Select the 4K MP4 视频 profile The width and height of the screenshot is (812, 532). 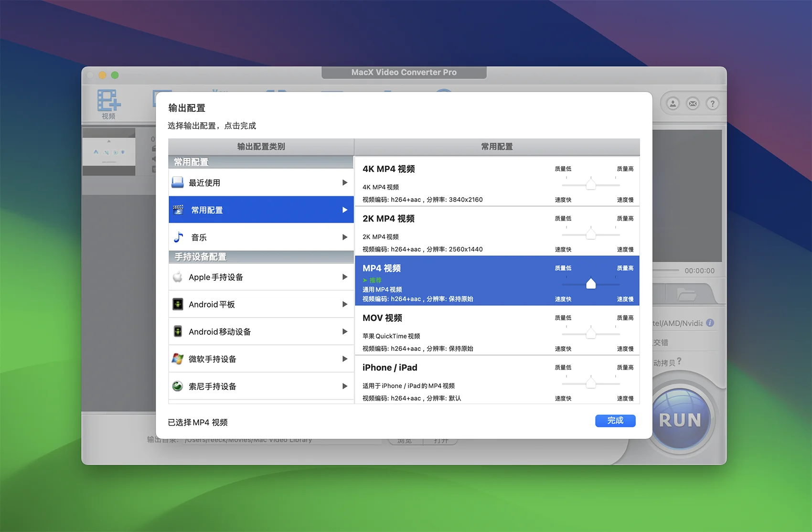[x=497, y=181]
